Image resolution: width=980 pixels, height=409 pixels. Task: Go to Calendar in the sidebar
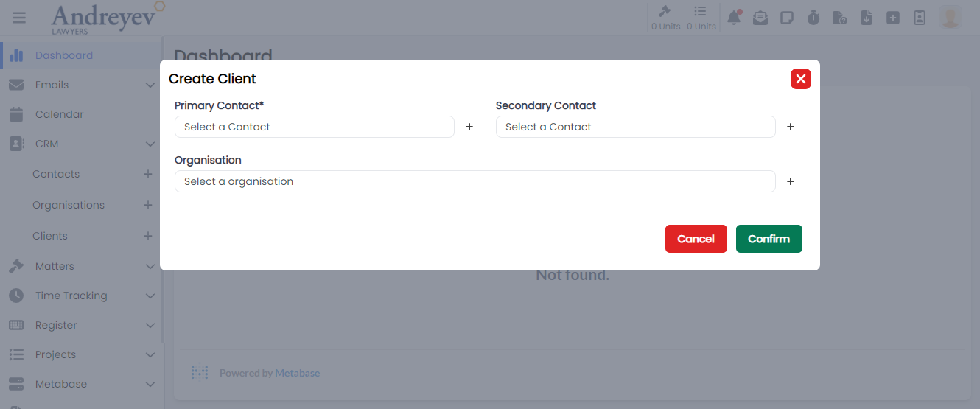pos(59,114)
